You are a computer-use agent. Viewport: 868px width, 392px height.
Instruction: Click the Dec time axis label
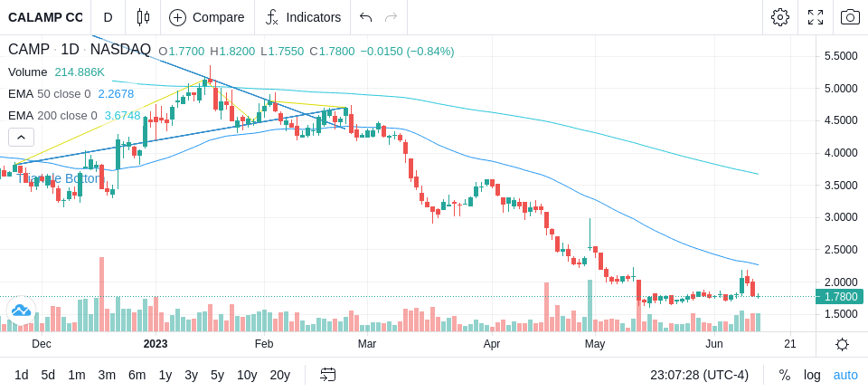(x=42, y=344)
